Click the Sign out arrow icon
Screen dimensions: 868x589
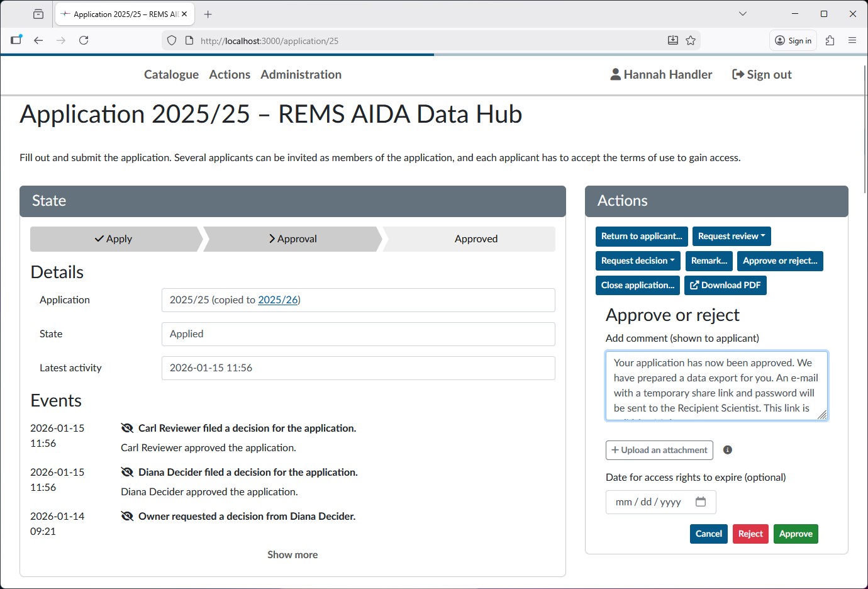tap(737, 74)
